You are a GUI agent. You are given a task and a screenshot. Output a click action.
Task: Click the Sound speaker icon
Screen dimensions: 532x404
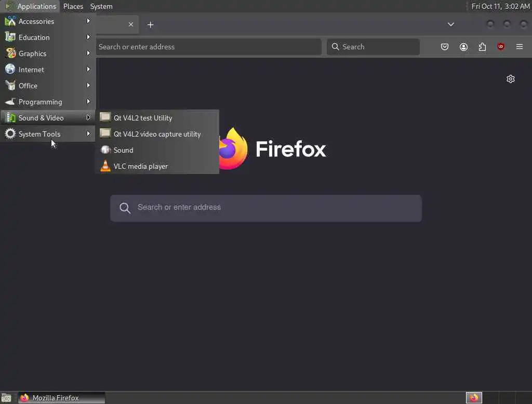pos(105,150)
